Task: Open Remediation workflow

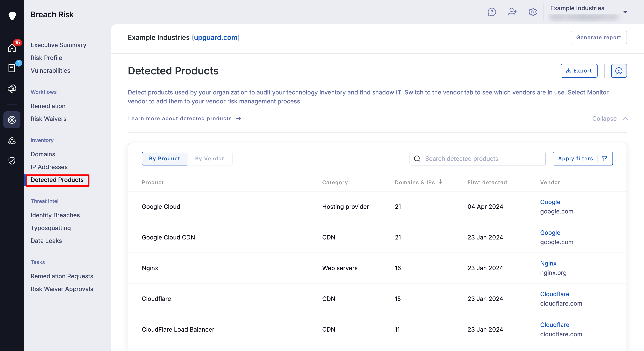Action: coord(48,106)
